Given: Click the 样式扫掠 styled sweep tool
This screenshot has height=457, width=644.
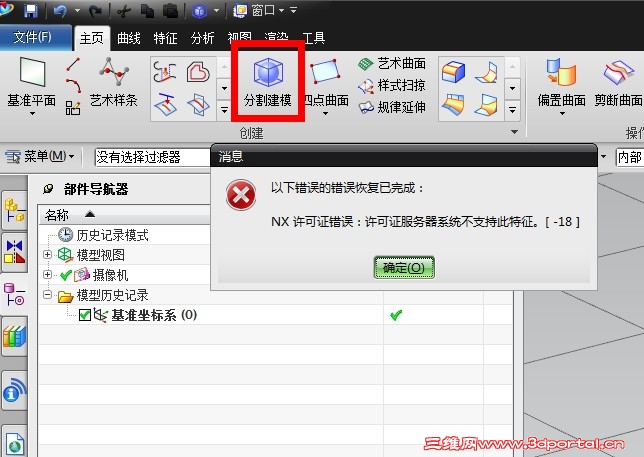Looking at the screenshot, I should pyautogui.click(x=392, y=85).
